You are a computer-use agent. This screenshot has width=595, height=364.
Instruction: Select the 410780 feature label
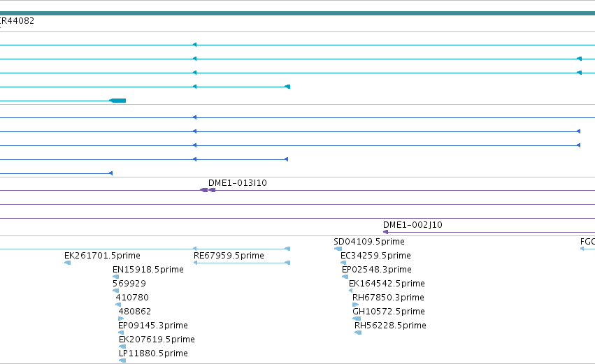click(132, 298)
